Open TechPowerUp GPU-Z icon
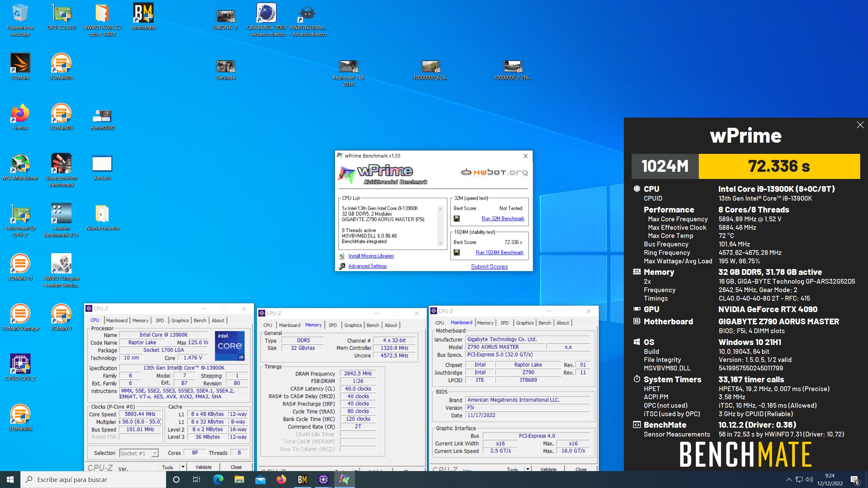Viewport: 868px width, 488px height. [x=20, y=220]
